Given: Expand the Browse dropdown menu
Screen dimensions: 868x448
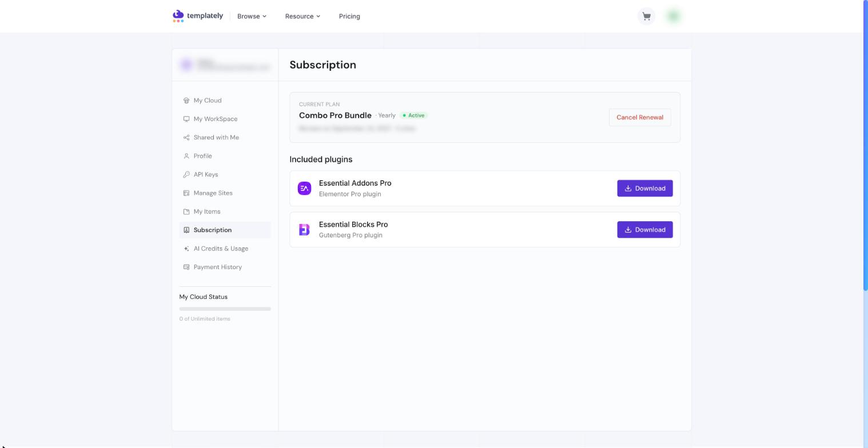Looking at the screenshot, I should [252, 17].
